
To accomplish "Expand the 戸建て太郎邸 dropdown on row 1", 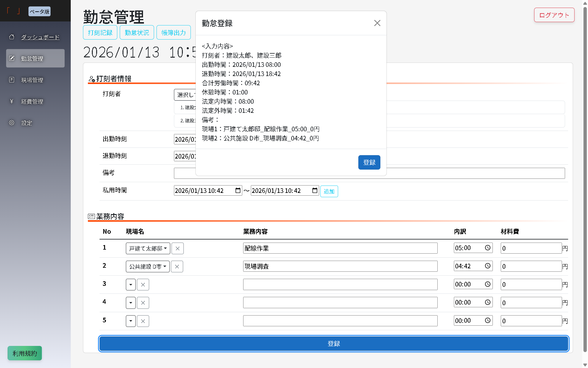I will coord(148,248).
